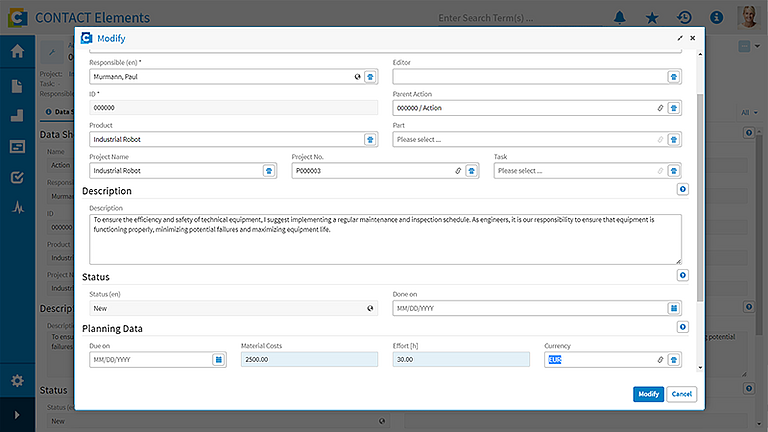Open the info icon in header
768x432 pixels.
[717, 18]
